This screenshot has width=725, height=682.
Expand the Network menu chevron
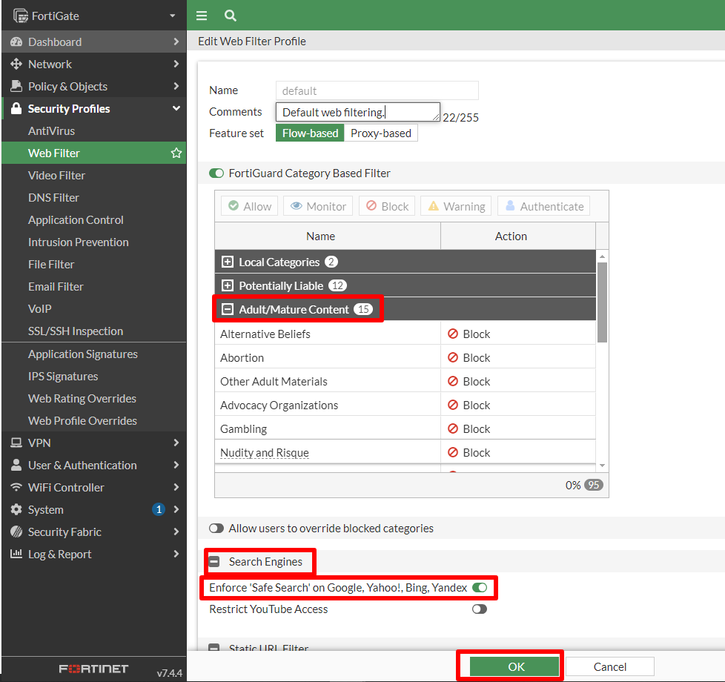pos(176,64)
